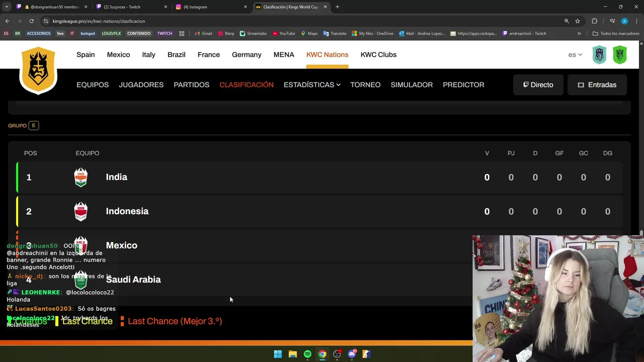This screenshot has width=644, height=362.
Task: Open the Chrome profile avatar
Action: coord(624,21)
